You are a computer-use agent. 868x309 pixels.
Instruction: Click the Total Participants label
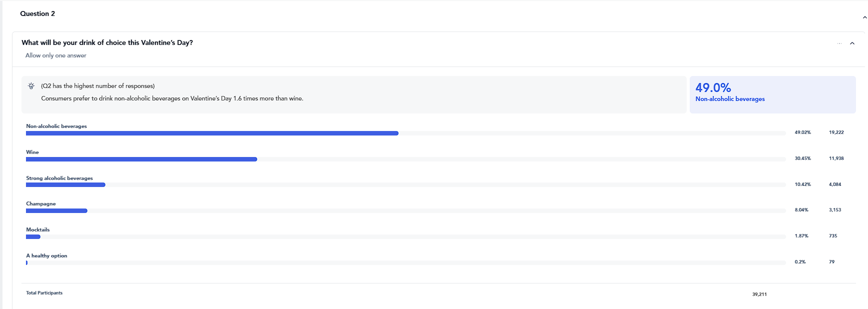[44, 293]
